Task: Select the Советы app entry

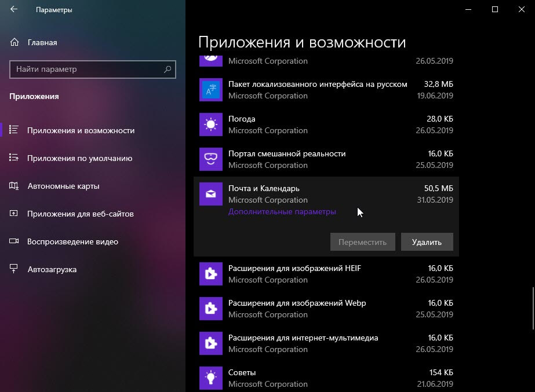Action: coord(242,372)
